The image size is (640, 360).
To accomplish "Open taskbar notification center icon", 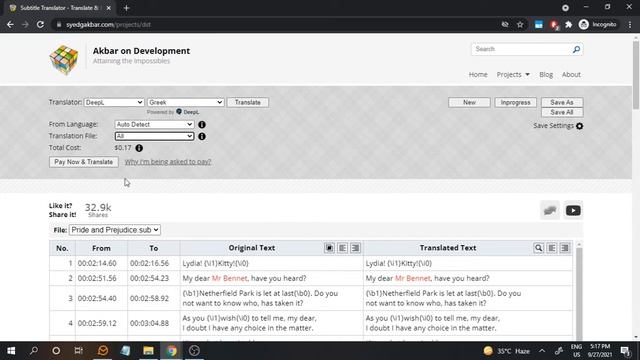I will [x=625, y=351].
